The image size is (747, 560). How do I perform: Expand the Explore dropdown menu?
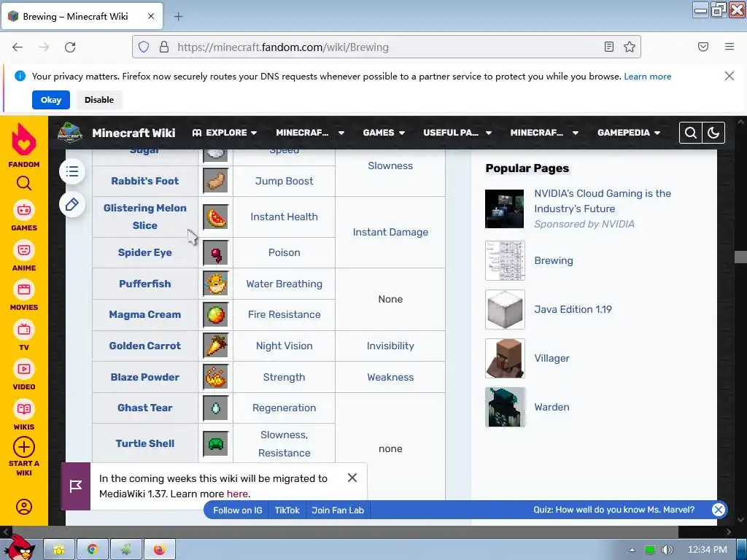click(225, 133)
